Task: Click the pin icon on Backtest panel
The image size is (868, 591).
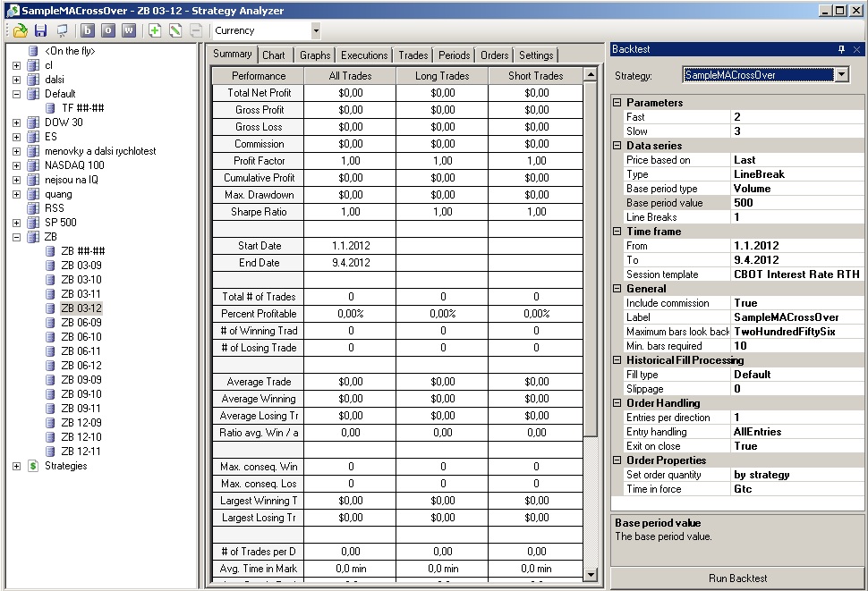Action: click(841, 49)
